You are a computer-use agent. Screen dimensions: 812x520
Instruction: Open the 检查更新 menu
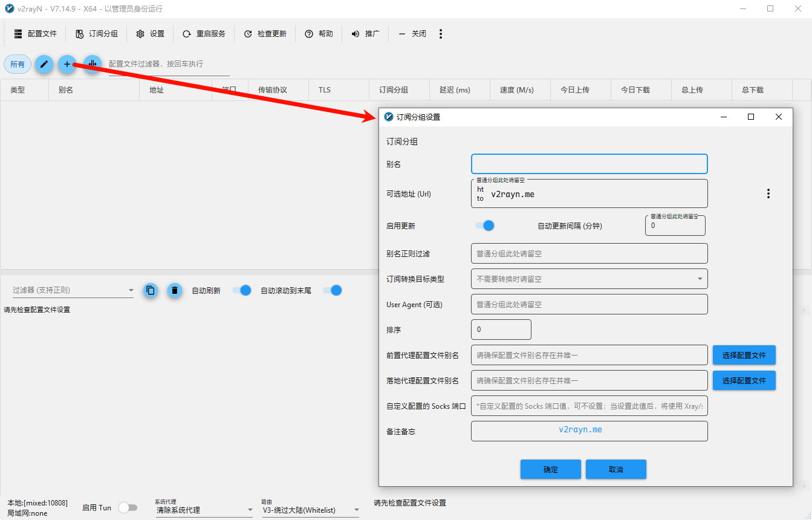(265, 34)
